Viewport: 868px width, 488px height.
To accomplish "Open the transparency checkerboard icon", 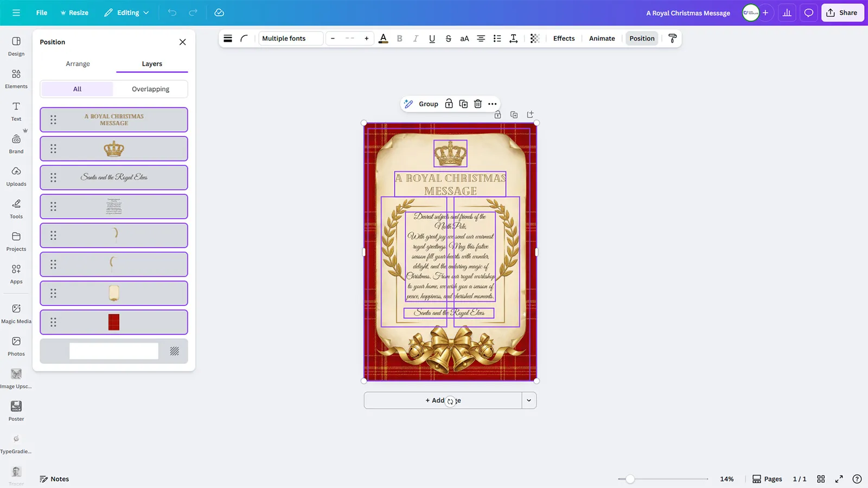I will point(534,38).
